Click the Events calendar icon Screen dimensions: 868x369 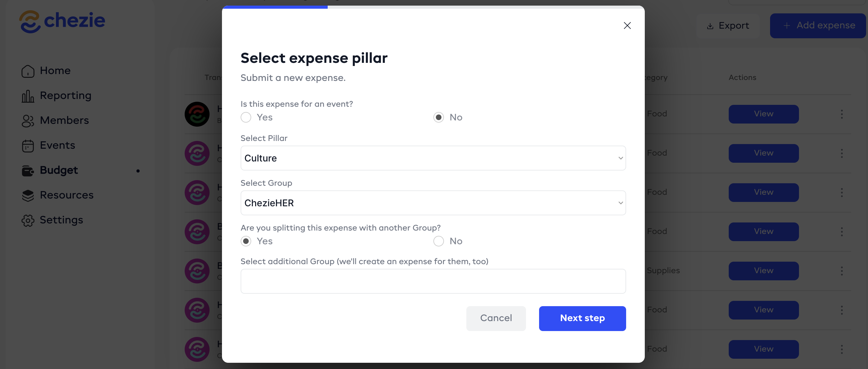pos(28,146)
